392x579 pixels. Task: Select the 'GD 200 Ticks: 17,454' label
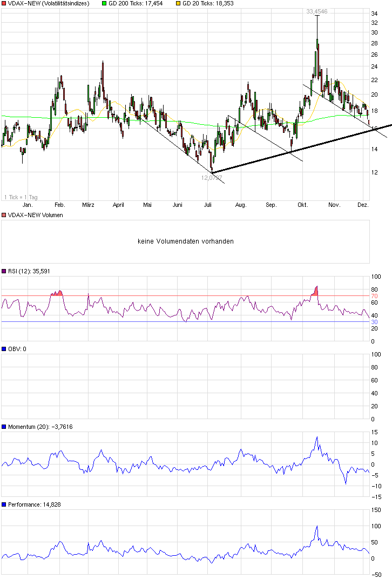click(x=136, y=4)
